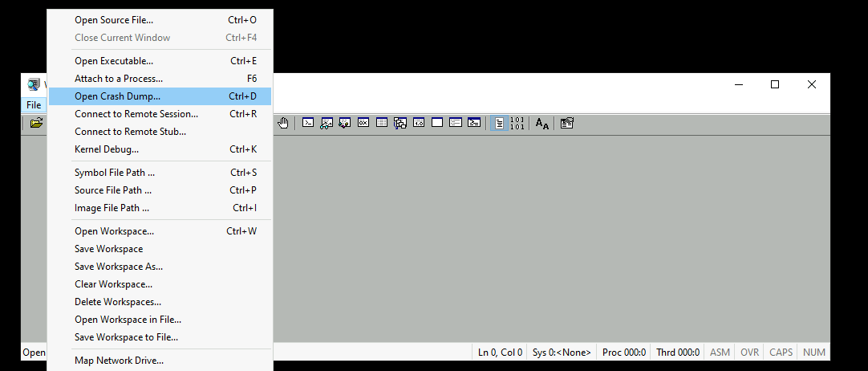The height and width of the screenshot is (371, 868).
Task: Open the Processes and Threads window icon
Action: (x=456, y=123)
